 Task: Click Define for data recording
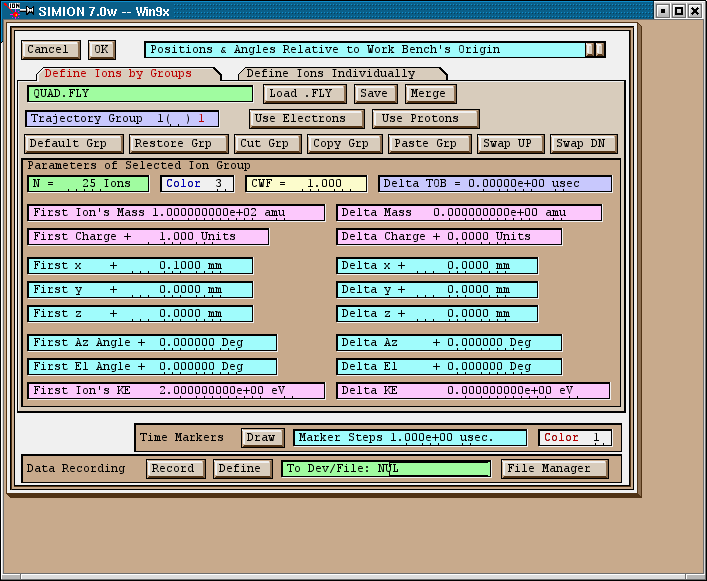pyautogui.click(x=243, y=469)
